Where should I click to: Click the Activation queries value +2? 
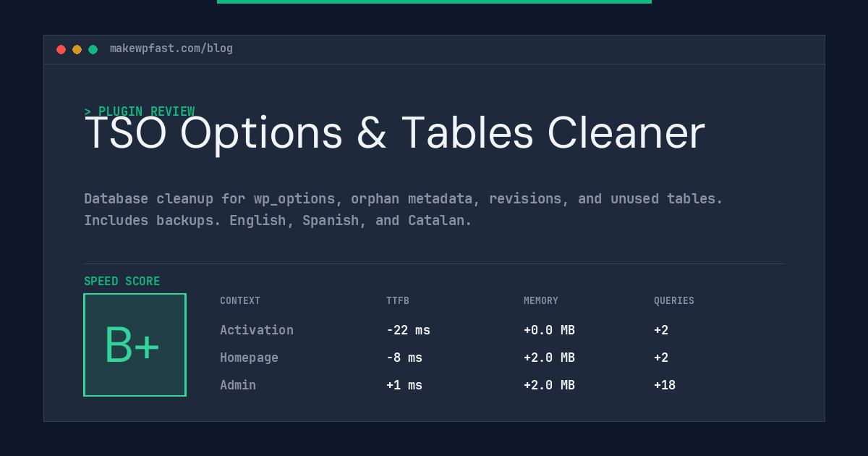tap(661, 330)
